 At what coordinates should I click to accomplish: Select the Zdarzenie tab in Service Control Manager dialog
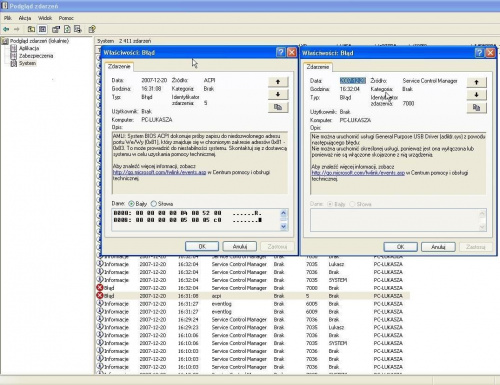318,67
